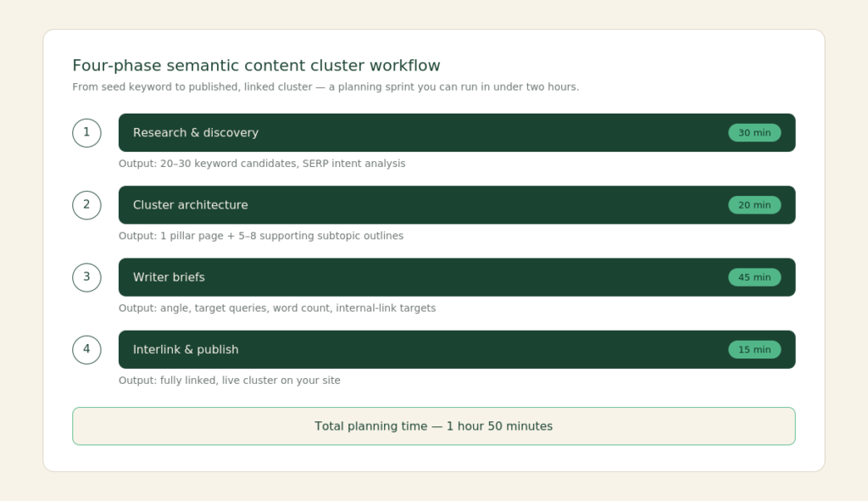Click the '1 pillar page + 5–8 supporting' output text
868x501 pixels.
pos(261,236)
